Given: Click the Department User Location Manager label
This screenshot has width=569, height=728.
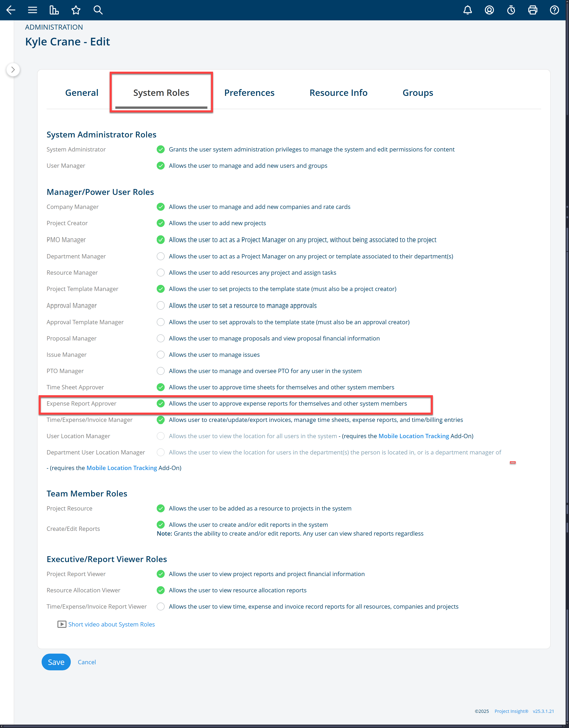Looking at the screenshot, I should coord(96,452).
